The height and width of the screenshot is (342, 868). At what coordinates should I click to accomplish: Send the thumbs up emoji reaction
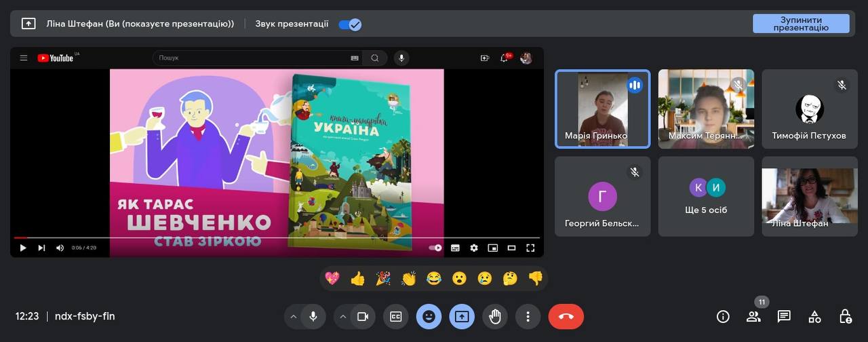[357, 278]
